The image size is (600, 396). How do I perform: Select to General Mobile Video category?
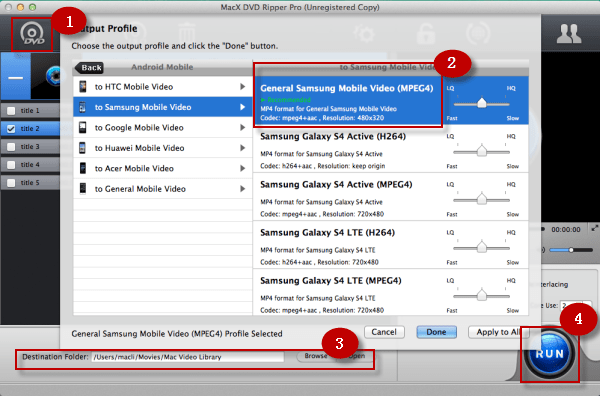pos(163,188)
